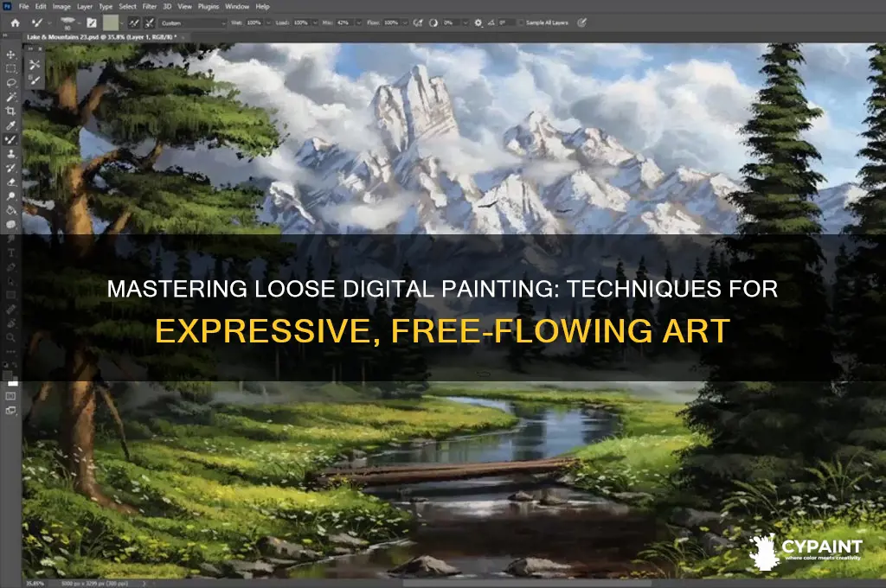Select the Magic Wand tool
This screenshot has height=588, width=886.
pos(10,97)
